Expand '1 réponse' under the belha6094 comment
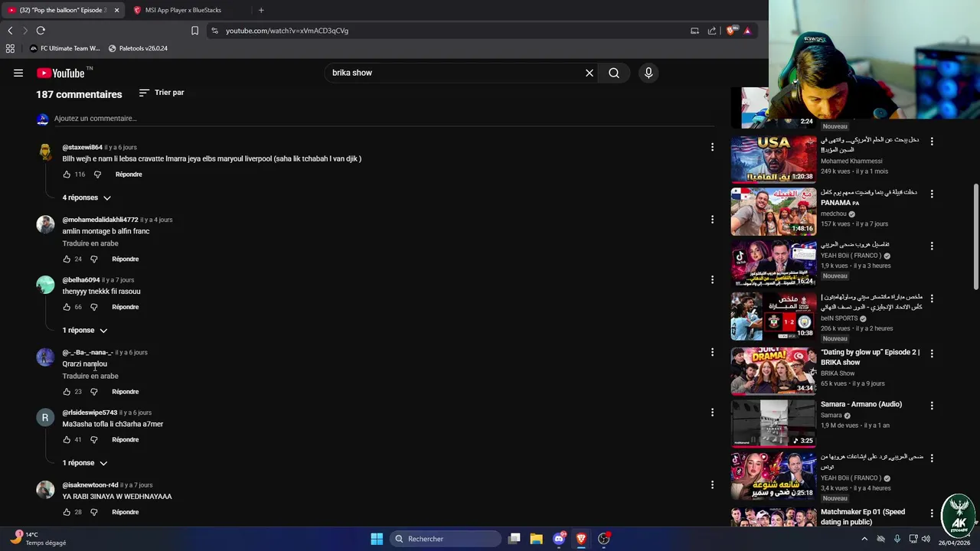 tap(85, 331)
